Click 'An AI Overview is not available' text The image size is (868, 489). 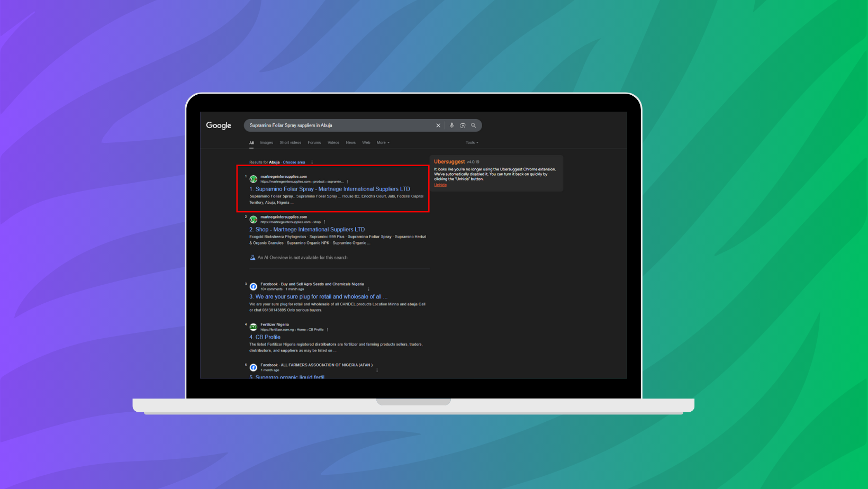point(303,258)
